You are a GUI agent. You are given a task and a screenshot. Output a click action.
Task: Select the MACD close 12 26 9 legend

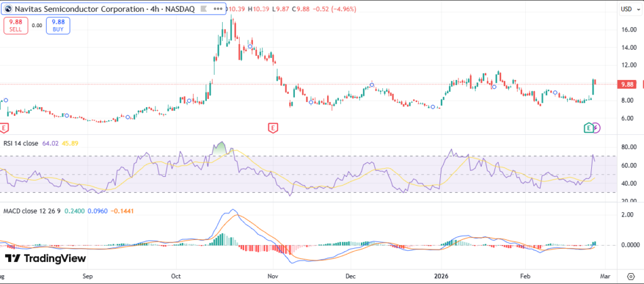click(x=31, y=210)
